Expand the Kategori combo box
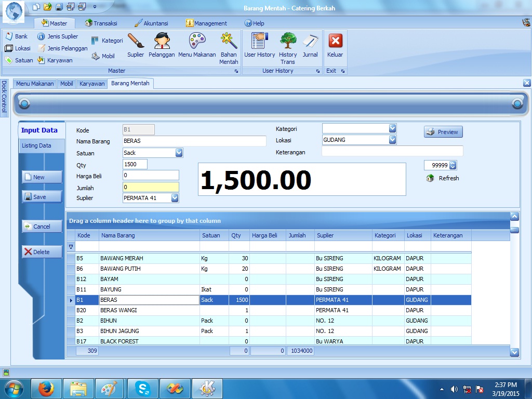Screen dimensions: 532x399 coord(392,128)
